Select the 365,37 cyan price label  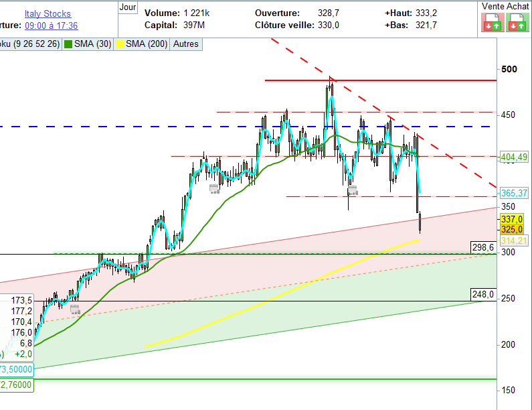tap(515, 193)
